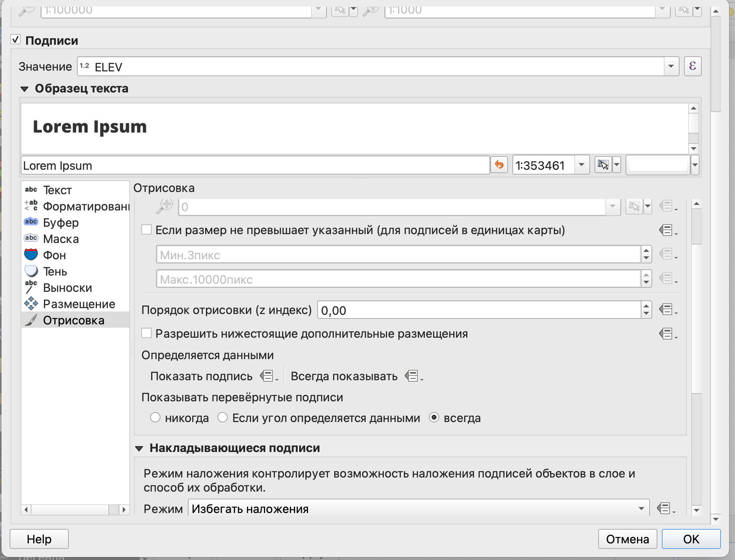Toggle the Подписи checkbox
Viewport: 735px width, 560px height.
[16, 40]
